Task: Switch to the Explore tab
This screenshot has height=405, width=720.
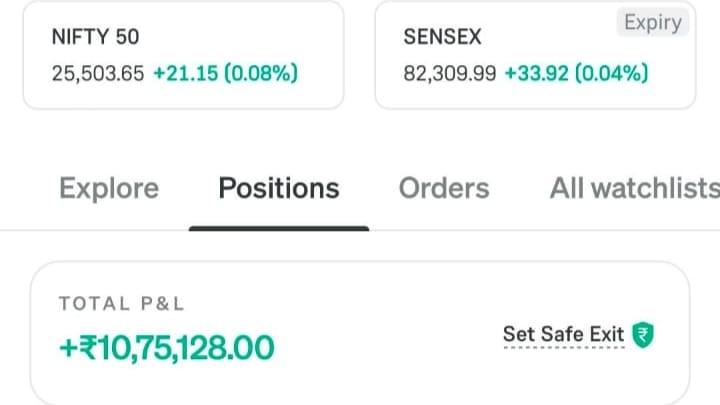Action: click(x=109, y=188)
